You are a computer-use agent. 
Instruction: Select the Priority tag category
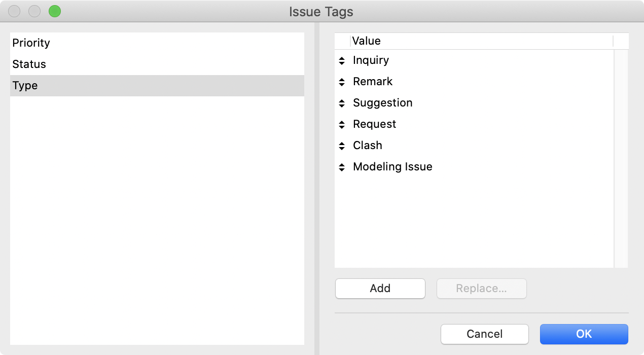point(157,43)
